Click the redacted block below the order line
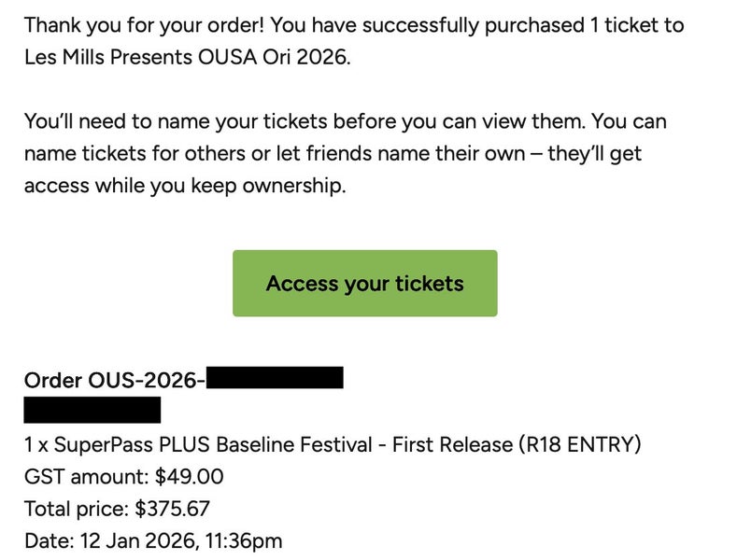The width and height of the screenshot is (737, 560). pyautogui.click(x=92, y=410)
